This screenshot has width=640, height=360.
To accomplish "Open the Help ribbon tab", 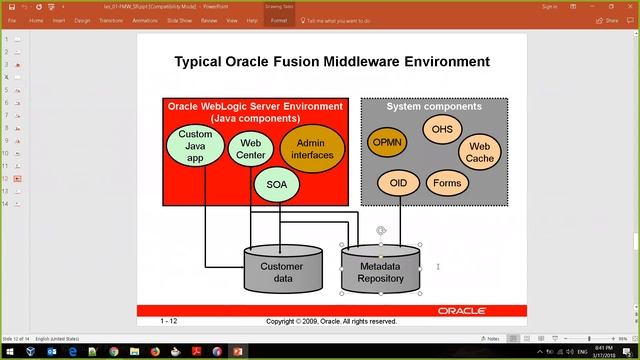I will point(252,20).
